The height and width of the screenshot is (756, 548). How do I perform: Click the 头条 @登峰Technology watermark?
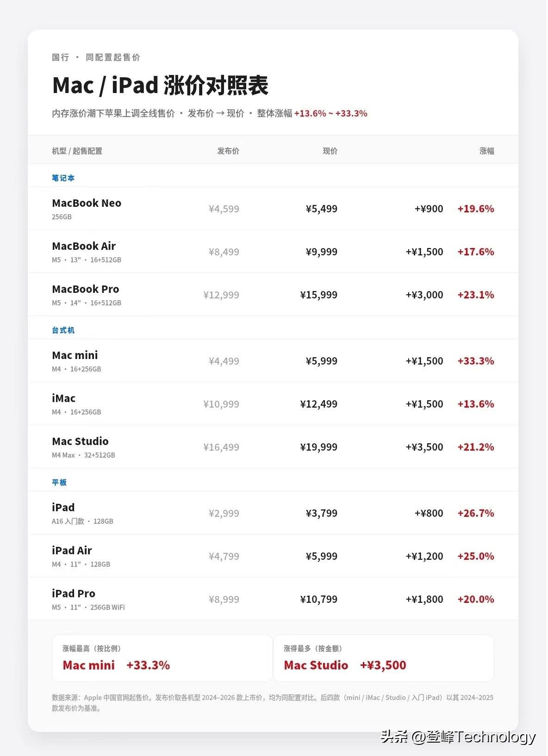coord(458,737)
